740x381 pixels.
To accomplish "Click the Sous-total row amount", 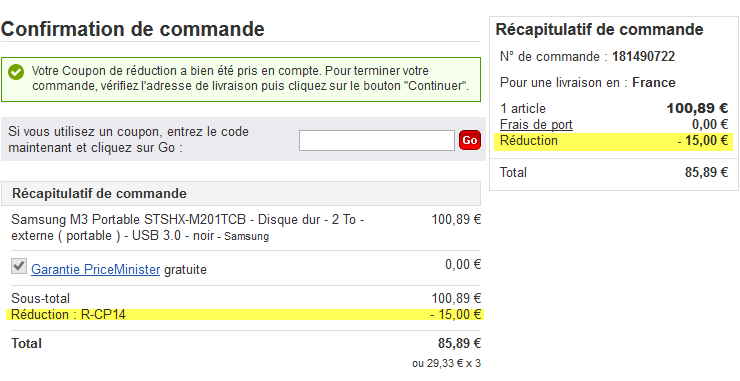I will pos(456,298).
